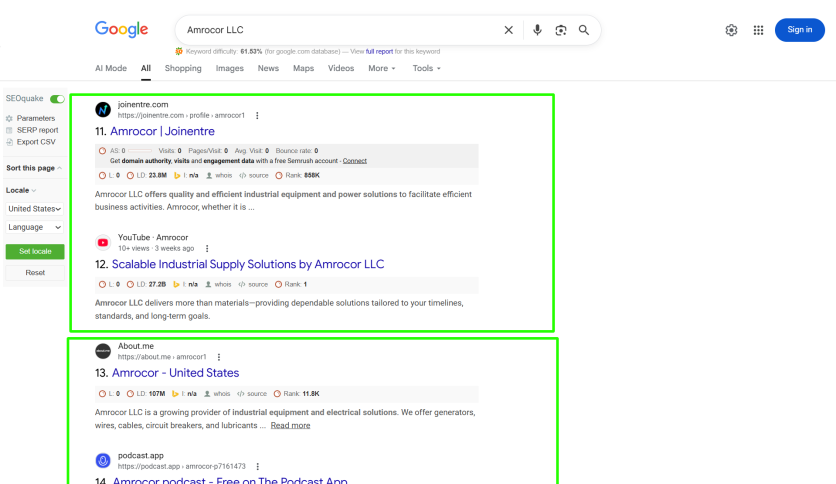836x484 pixels.
Task: Click in the Amrocor LLC search field
Action: tap(341, 30)
